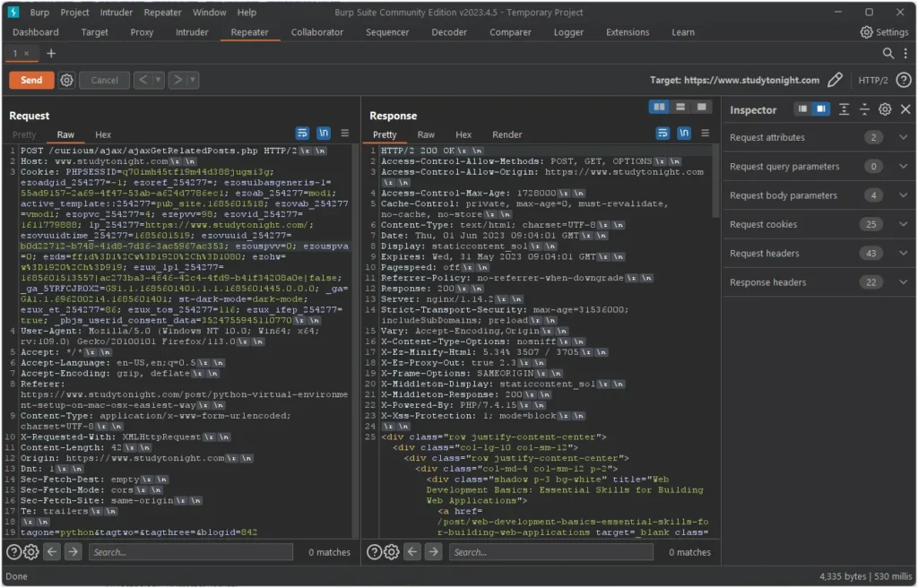Click the pencil icon to edit target
Image resolution: width=918 pixels, height=588 pixels.
tap(835, 80)
